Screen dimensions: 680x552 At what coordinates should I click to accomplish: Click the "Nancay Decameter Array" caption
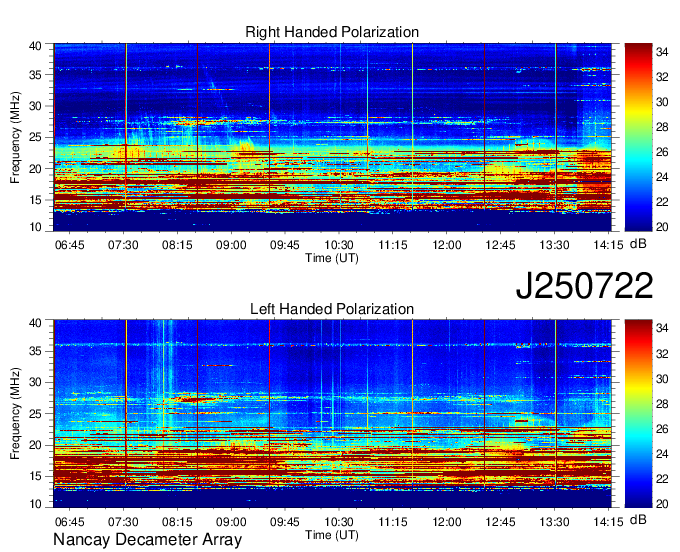[147, 539]
